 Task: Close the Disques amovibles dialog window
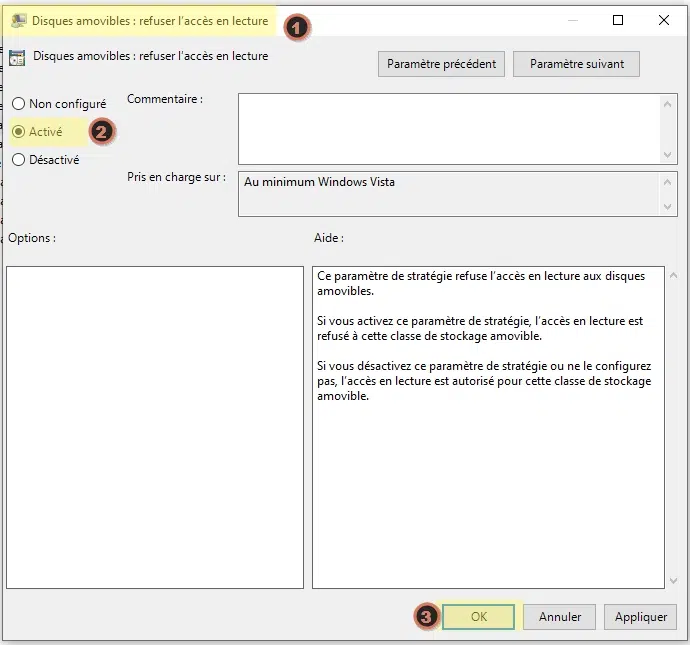point(663,20)
